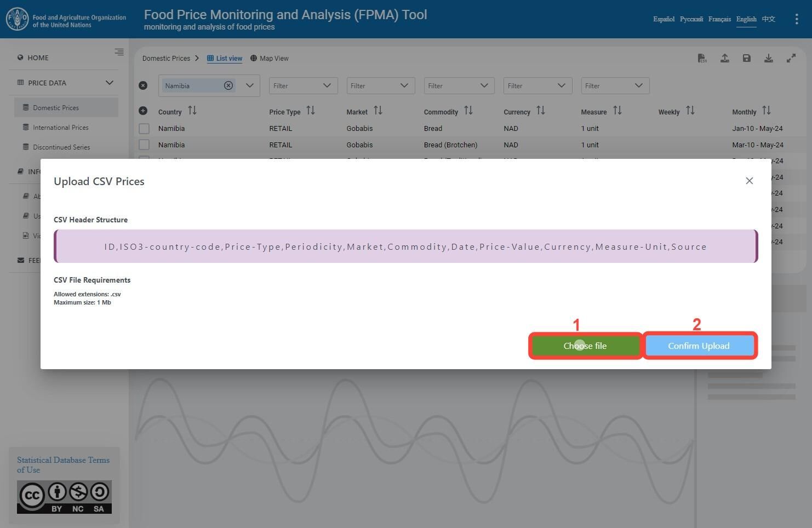The width and height of the screenshot is (812, 528).
Task: Open the Commodity column Filter dropdown
Action: coord(459,85)
